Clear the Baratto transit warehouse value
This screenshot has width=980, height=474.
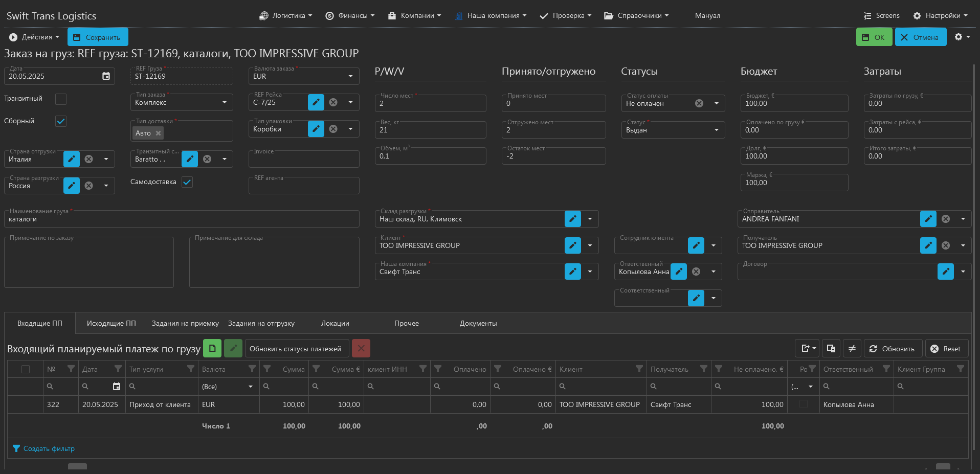coord(207,159)
